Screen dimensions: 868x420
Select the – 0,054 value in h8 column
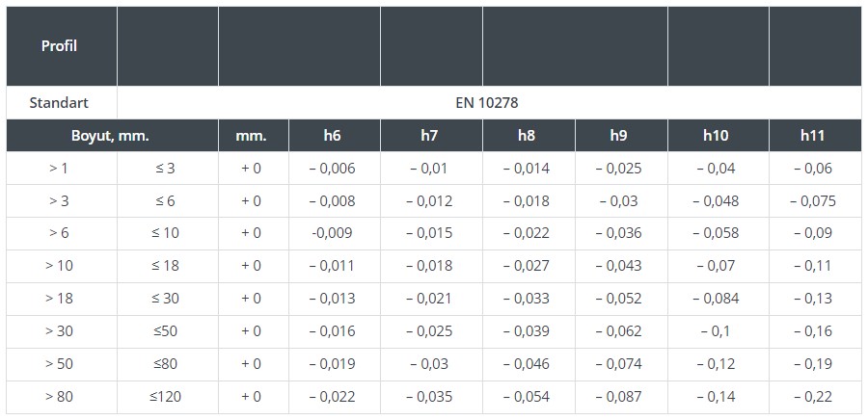point(526,397)
